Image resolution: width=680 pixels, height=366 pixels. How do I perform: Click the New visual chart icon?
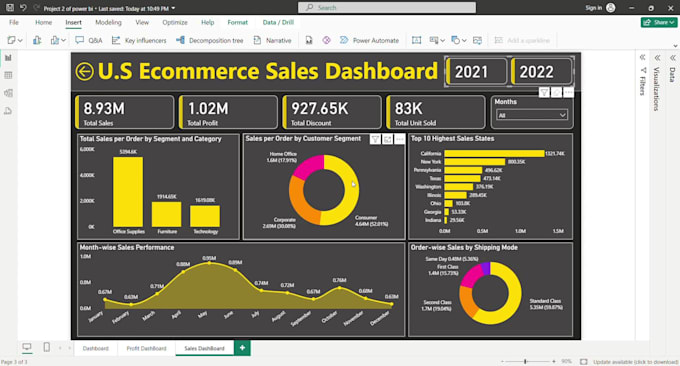tap(37, 40)
